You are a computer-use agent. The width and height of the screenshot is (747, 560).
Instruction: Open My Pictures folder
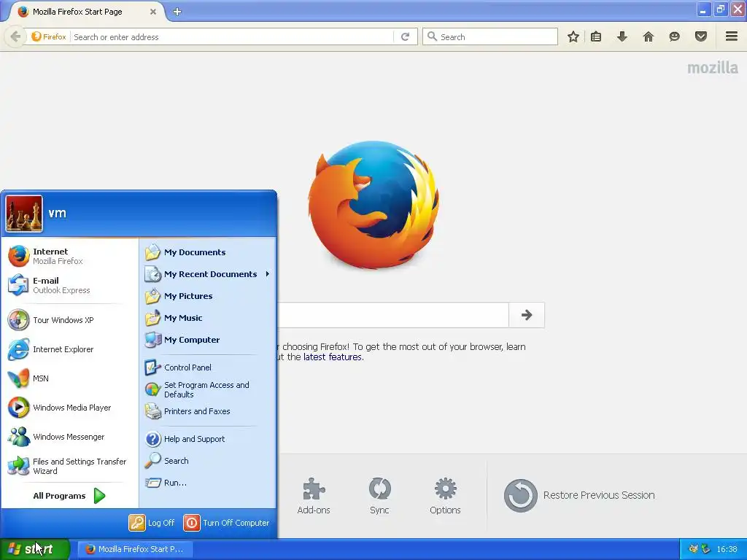click(x=208, y=296)
